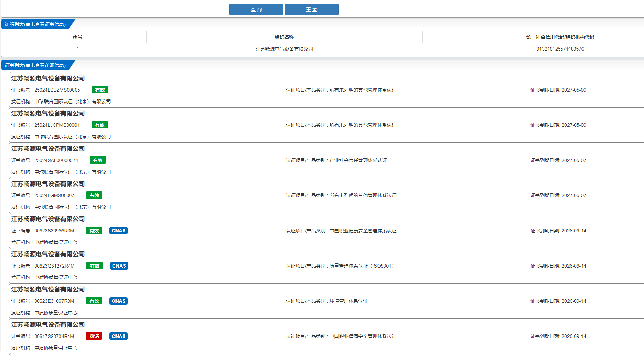Image resolution: width=644 pixels, height=355 pixels.
Task: Select expiry date 2027-05-09 of 25024LJCPMS00001
Action: [x=574, y=125]
